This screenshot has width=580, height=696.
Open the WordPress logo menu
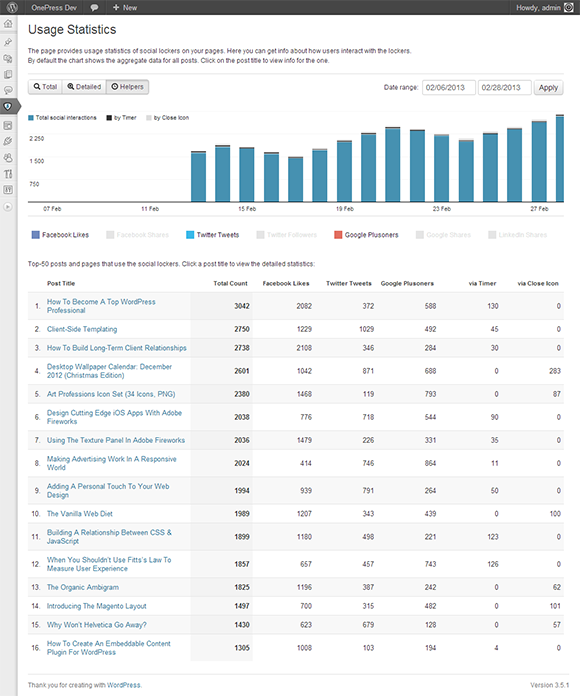coord(12,7)
